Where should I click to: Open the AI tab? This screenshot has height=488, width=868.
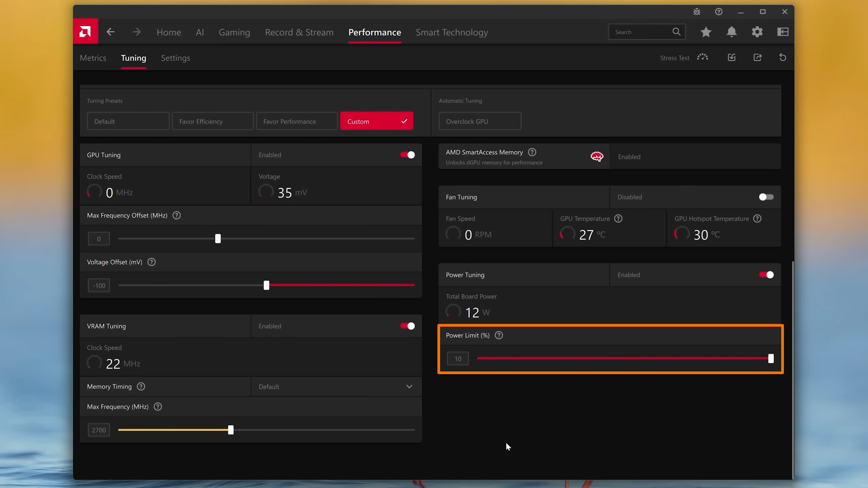(200, 32)
